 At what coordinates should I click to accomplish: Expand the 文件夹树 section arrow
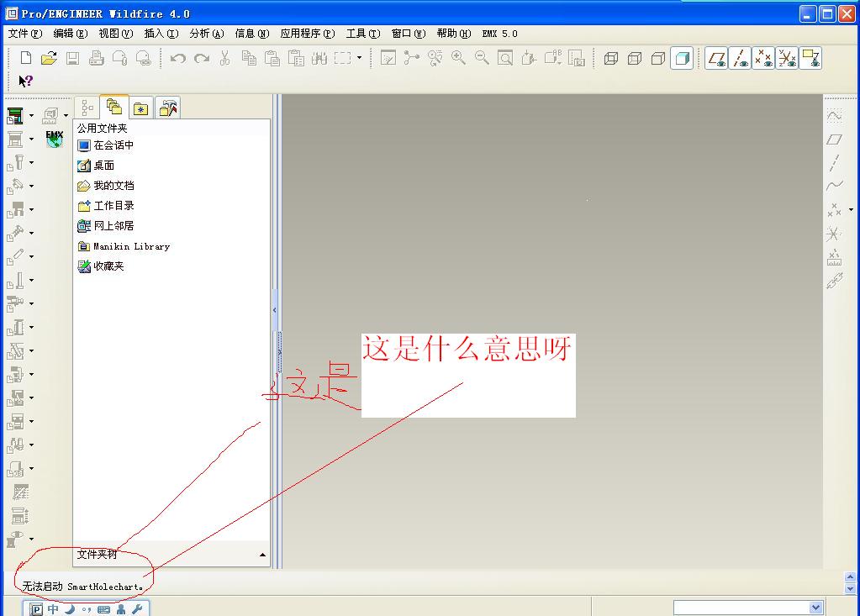click(x=263, y=555)
